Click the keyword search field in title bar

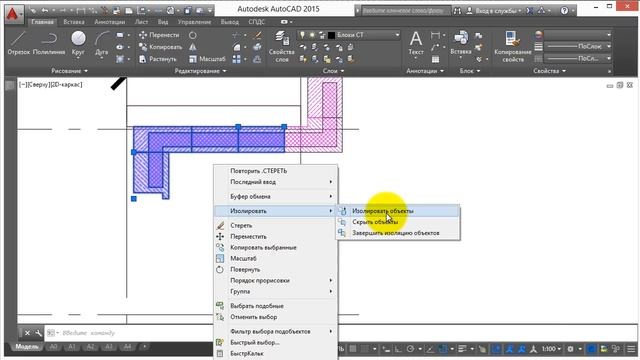pos(406,11)
